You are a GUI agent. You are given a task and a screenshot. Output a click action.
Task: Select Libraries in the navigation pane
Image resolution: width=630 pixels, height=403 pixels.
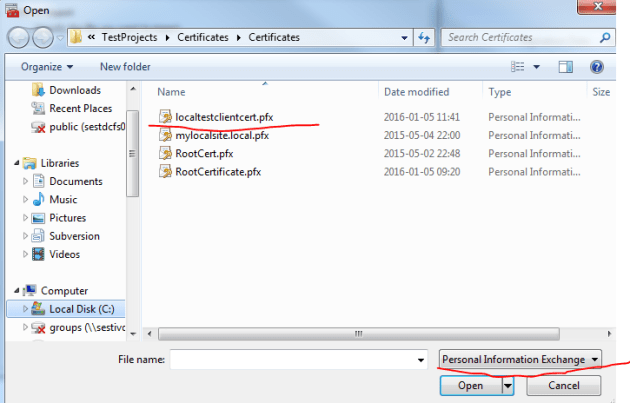click(x=60, y=163)
